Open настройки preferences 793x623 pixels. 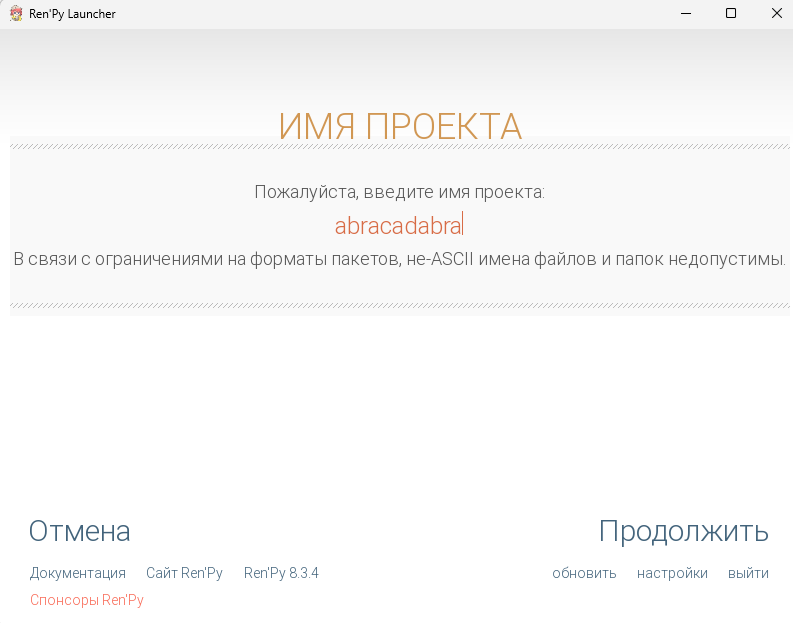672,573
